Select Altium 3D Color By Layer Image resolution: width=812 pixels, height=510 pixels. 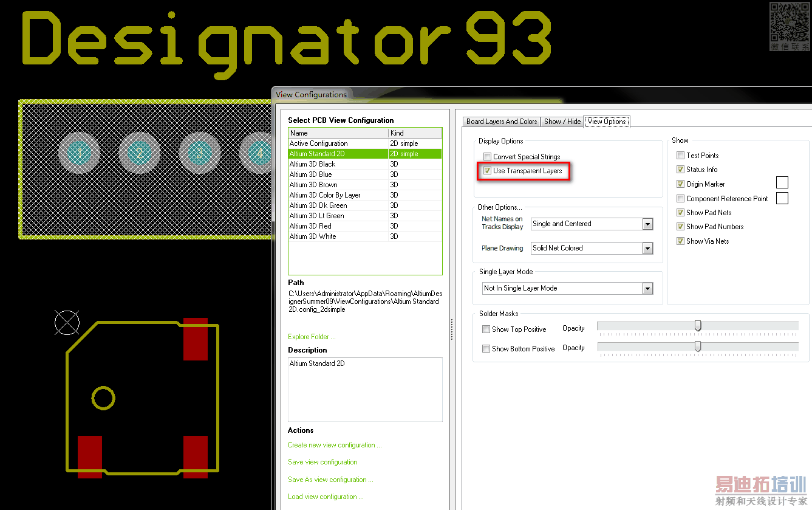pos(365,195)
